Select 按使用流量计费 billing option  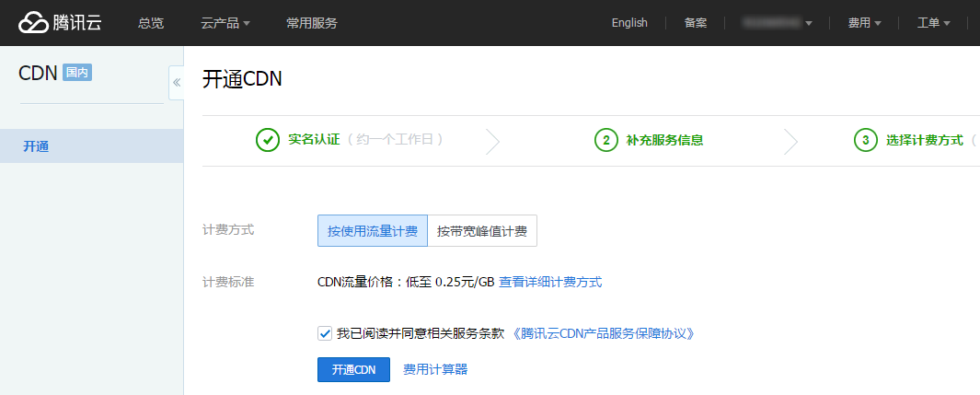[x=373, y=231]
